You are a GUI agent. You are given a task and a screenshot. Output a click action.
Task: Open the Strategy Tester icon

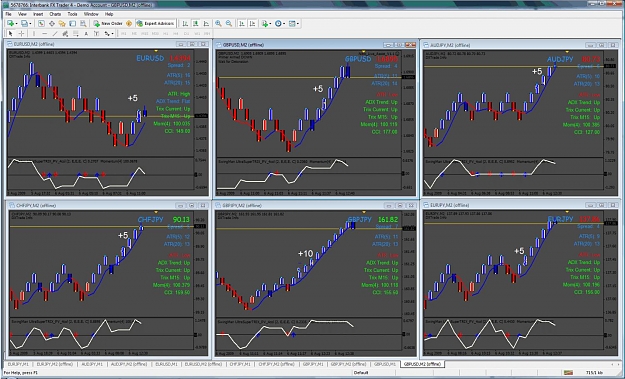(x=83, y=24)
